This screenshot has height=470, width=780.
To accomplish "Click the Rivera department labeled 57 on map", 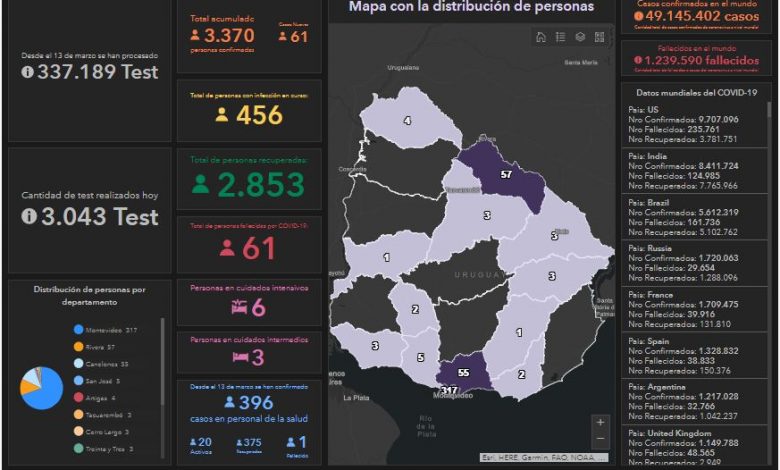I will pos(506,176).
